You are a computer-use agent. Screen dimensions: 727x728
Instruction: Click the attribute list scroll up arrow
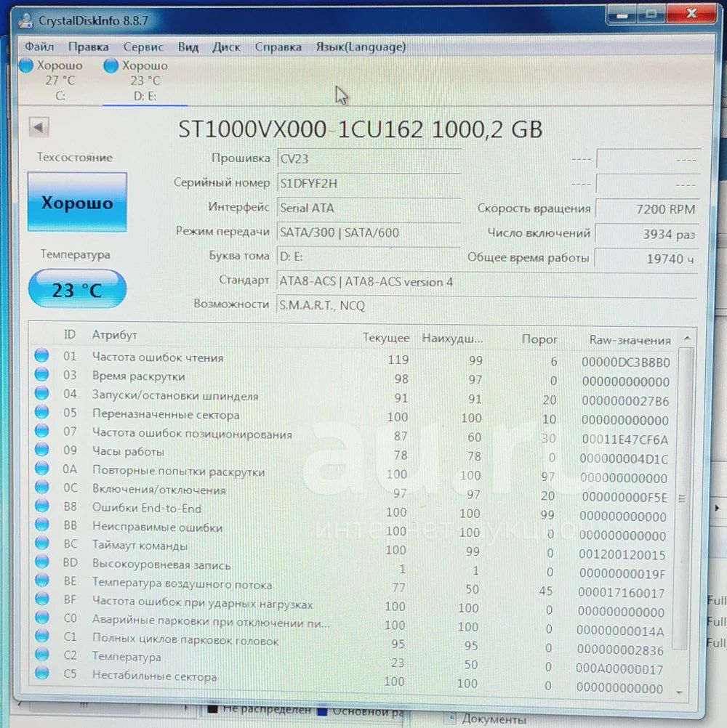(x=687, y=338)
